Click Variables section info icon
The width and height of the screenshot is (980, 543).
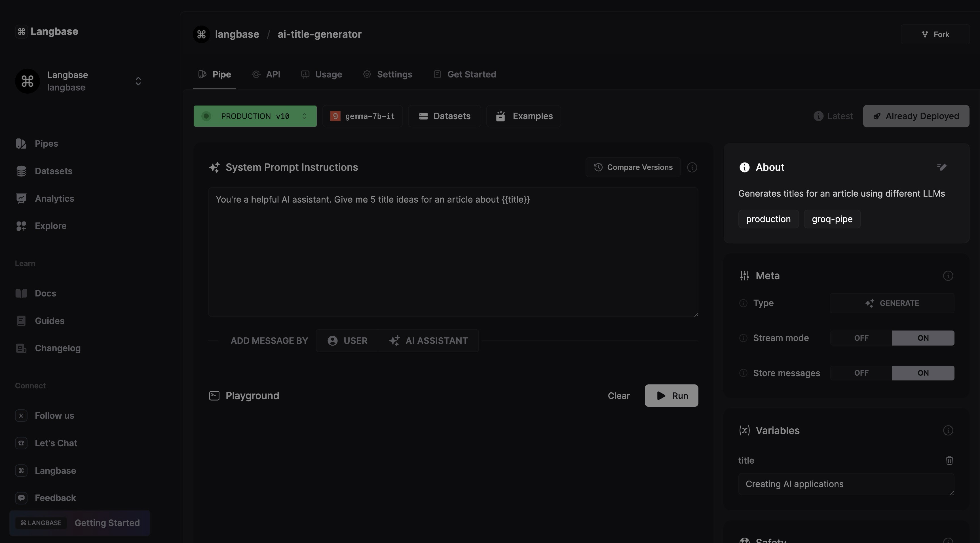coord(948,430)
